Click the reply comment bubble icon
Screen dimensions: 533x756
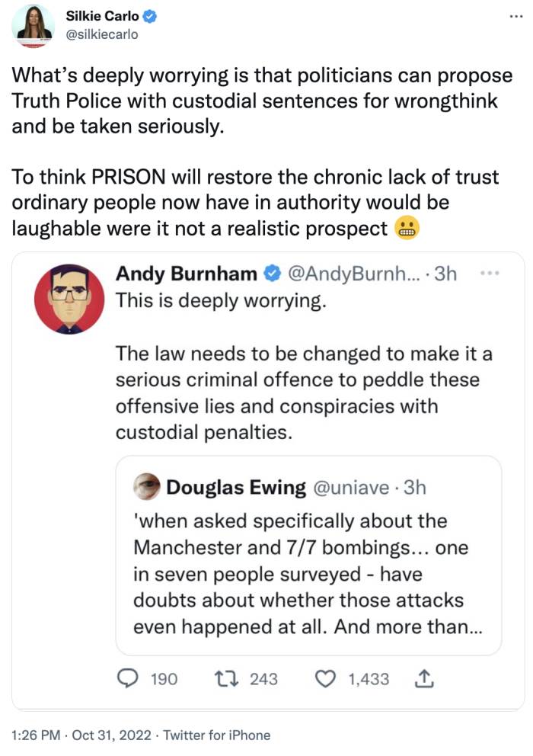click(131, 678)
